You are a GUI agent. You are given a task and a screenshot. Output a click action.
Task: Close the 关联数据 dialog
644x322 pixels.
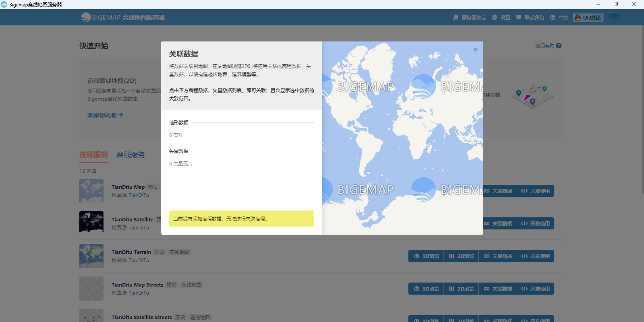click(475, 50)
